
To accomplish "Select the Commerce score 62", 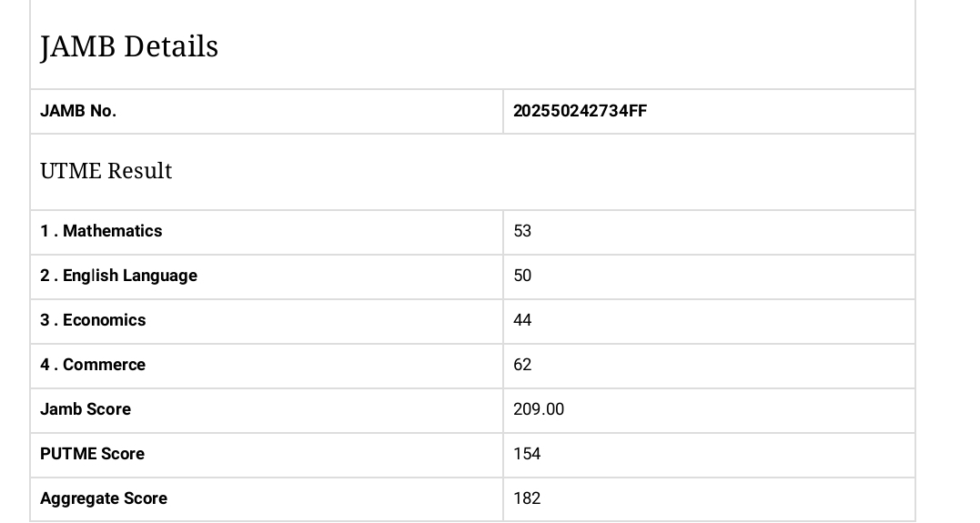I will 522,365.
